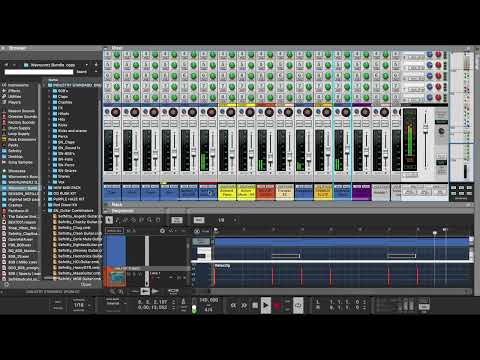Click the browser up-one-level folder icon

click(96, 65)
